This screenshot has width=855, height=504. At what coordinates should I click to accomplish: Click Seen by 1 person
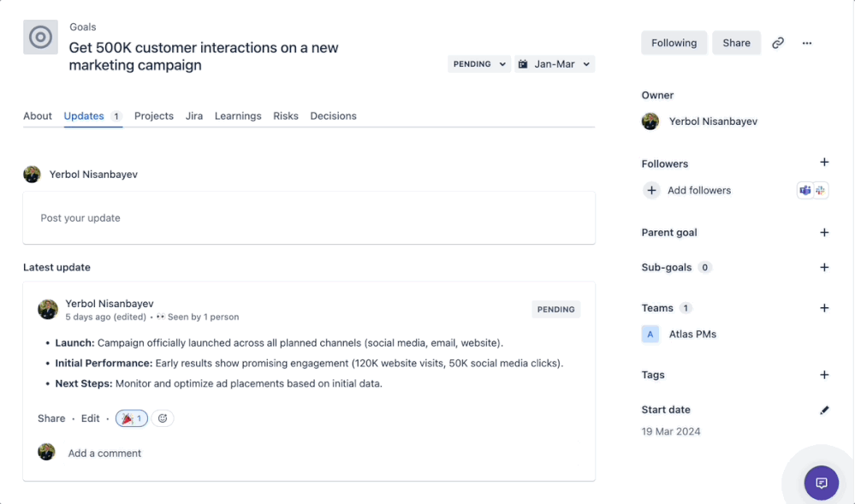coord(203,317)
